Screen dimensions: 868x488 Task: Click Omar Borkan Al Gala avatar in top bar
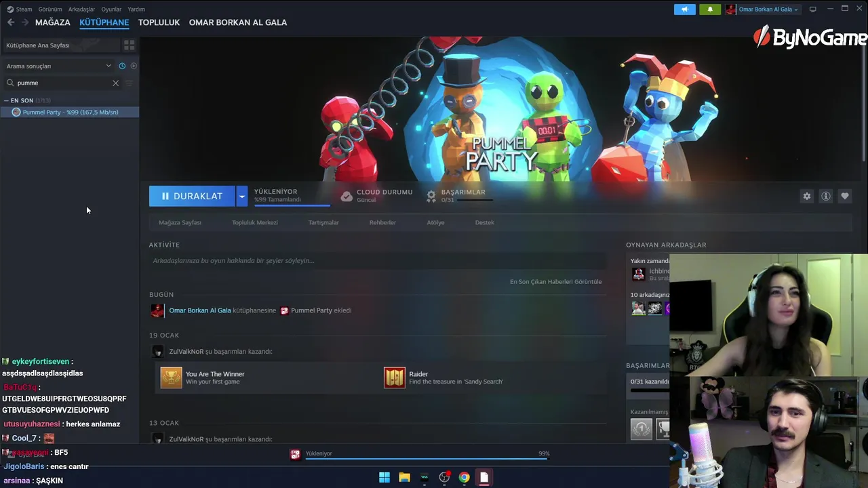click(x=730, y=9)
